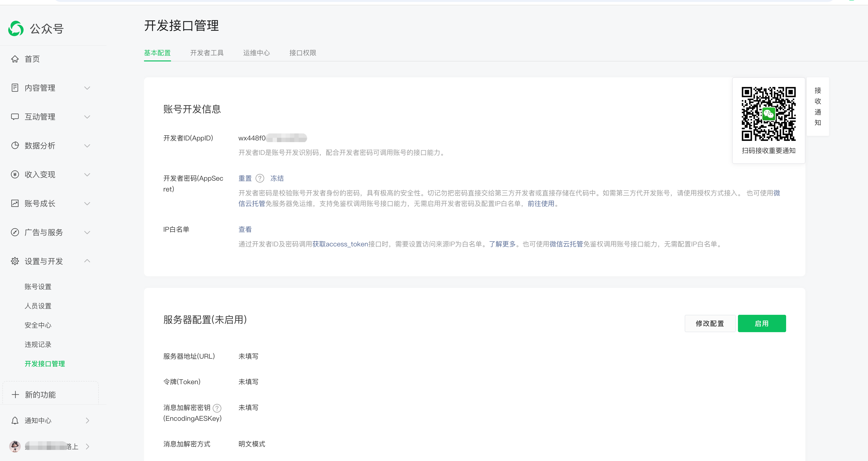The image size is (868, 461).
Task: Click the green 启用 button
Action: coord(762,323)
